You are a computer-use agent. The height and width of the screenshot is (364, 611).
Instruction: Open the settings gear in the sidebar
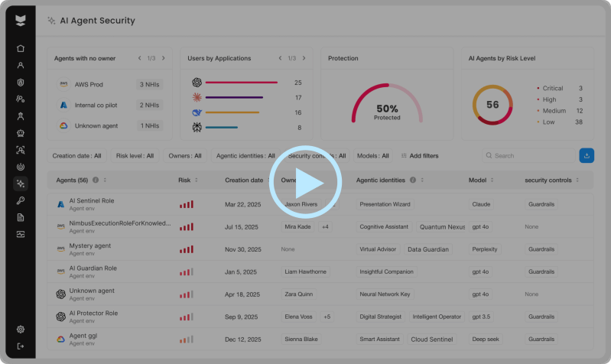tap(21, 330)
